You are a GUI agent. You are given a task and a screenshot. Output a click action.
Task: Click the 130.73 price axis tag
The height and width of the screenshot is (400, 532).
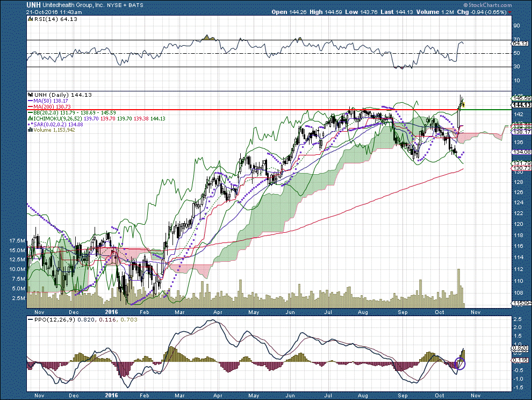click(x=521, y=168)
